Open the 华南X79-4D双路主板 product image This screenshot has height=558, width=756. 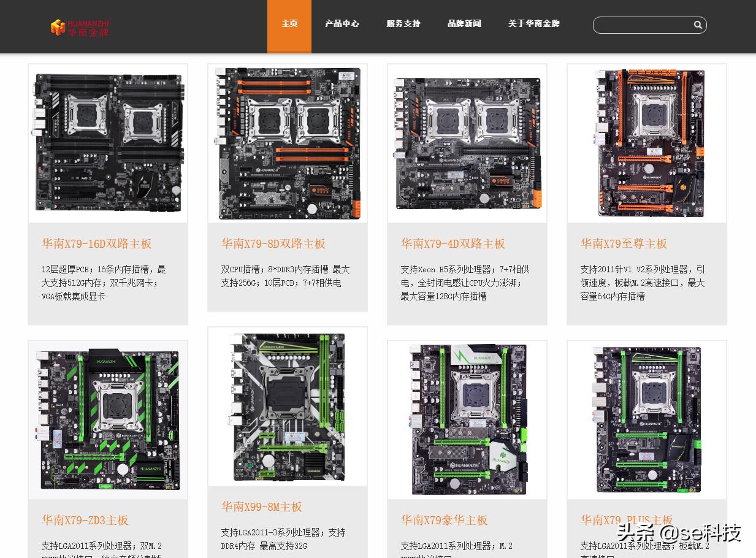(x=467, y=143)
